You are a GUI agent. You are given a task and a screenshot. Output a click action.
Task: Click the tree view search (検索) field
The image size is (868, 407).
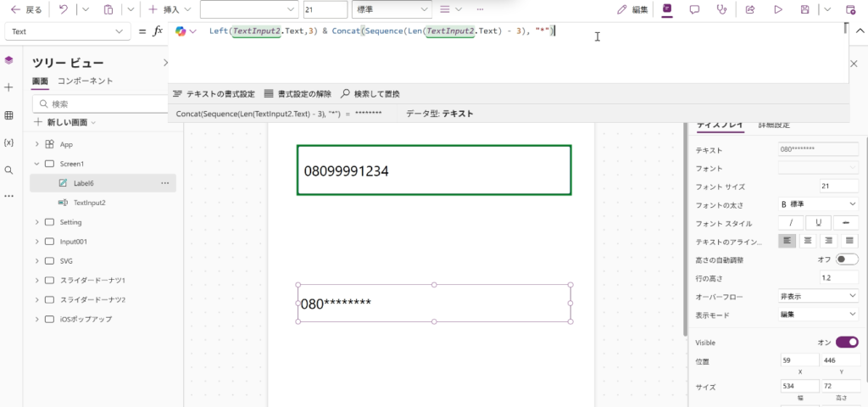point(102,104)
